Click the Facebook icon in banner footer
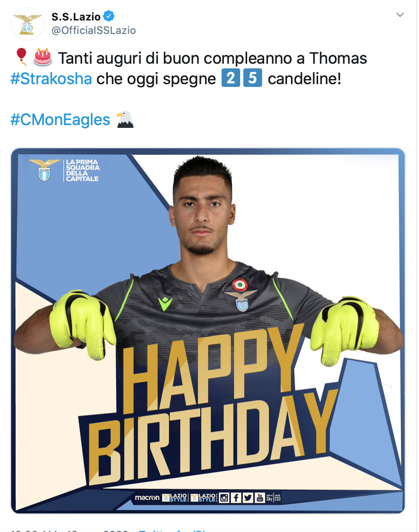 tap(236, 498)
